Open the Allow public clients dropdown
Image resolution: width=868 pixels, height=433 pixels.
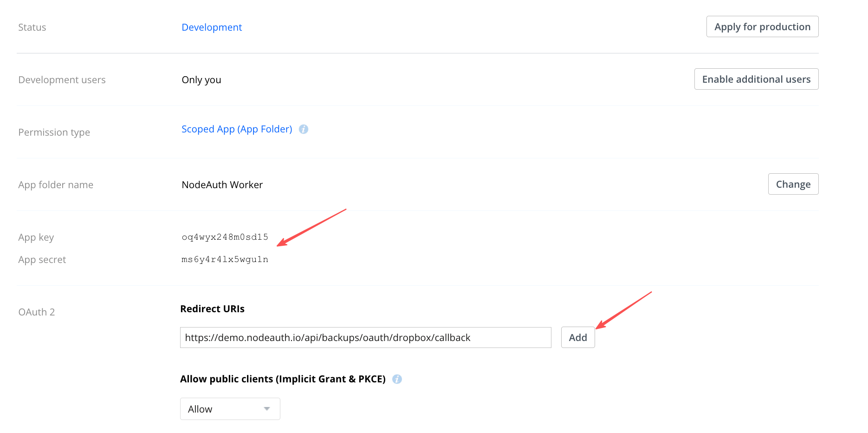point(230,409)
